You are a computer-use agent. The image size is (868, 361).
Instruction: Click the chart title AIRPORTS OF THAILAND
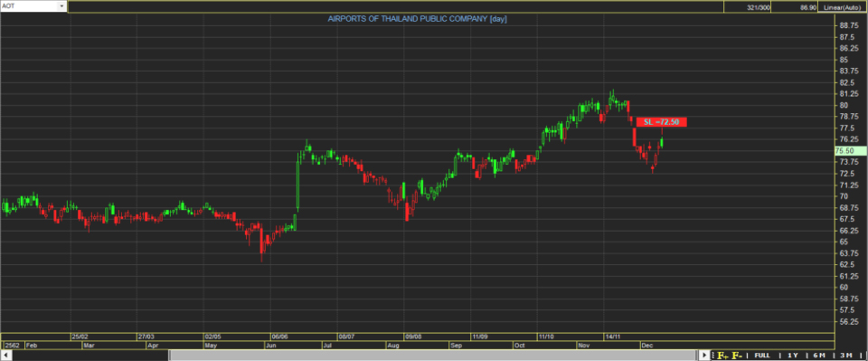[418, 19]
